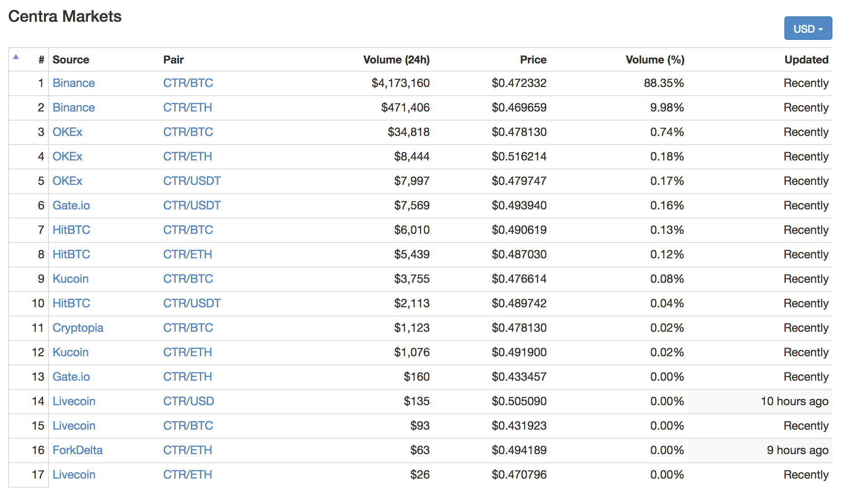
Task: Sort by the ascending arrow icon
Action: (x=16, y=57)
